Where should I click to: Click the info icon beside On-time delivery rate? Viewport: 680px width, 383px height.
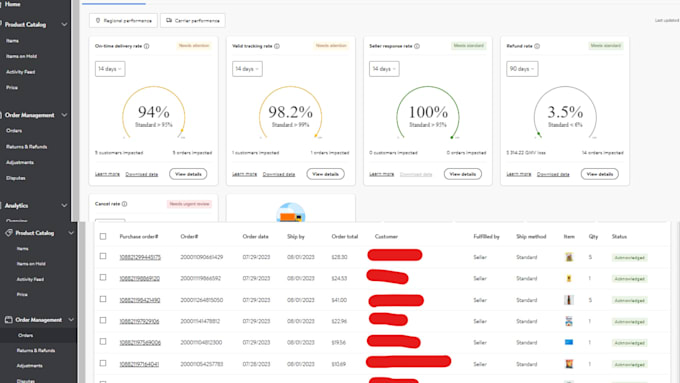[147, 46]
